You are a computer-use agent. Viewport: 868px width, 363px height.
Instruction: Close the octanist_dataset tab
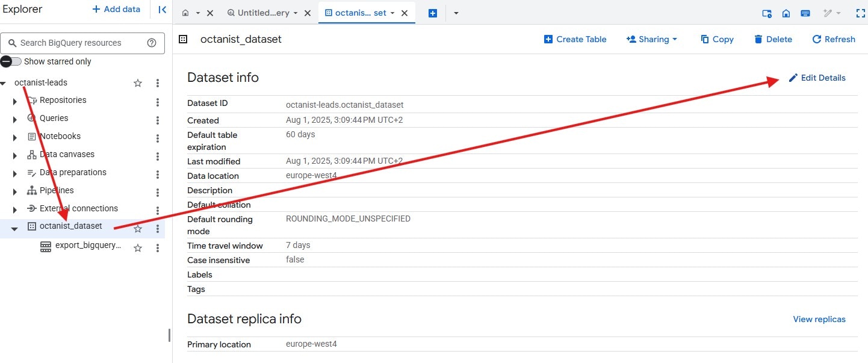(404, 13)
